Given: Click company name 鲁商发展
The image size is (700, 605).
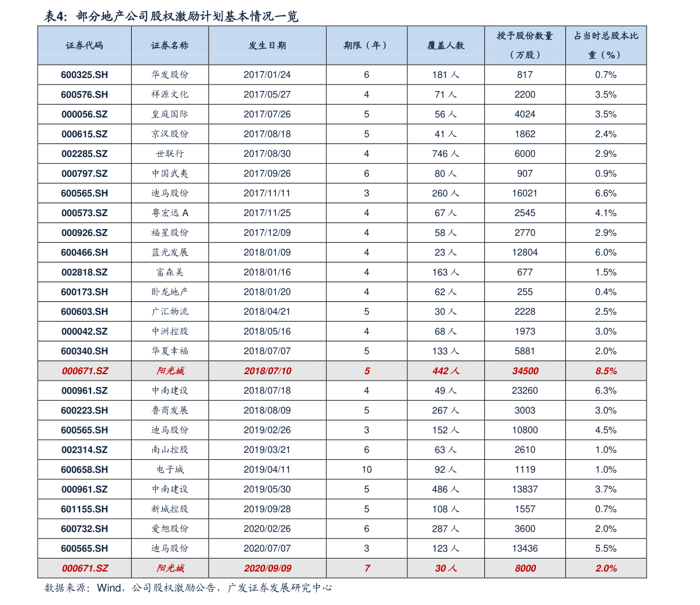Looking at the screenshot, I should tap(170, 411).
